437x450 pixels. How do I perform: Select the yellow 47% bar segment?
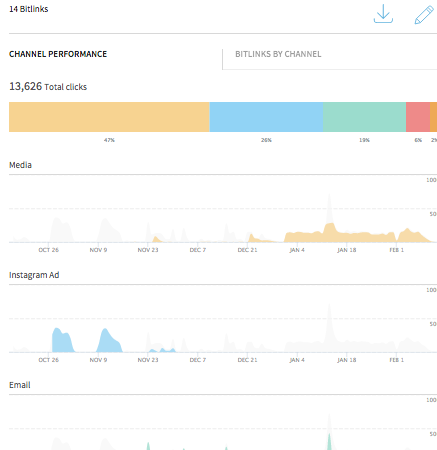pos(109,117)
